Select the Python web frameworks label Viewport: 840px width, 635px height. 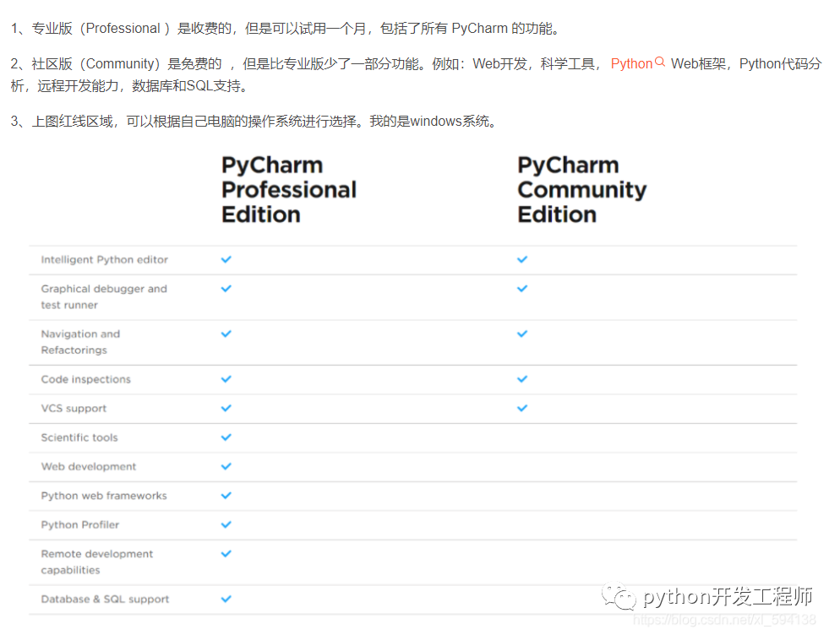coord(104,496)
